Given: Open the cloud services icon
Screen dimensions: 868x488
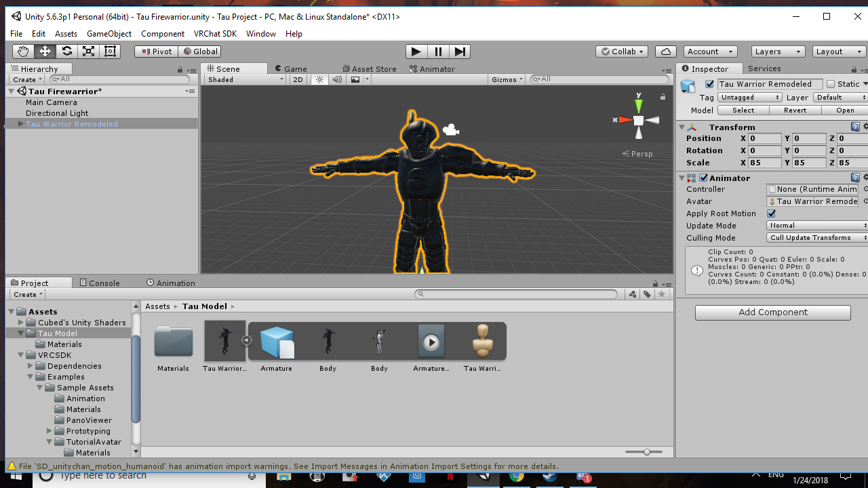Looking at the screenshot, I should point(666,52).
